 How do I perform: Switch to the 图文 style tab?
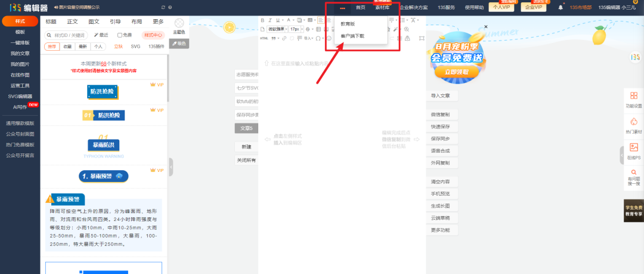point(94,22)
